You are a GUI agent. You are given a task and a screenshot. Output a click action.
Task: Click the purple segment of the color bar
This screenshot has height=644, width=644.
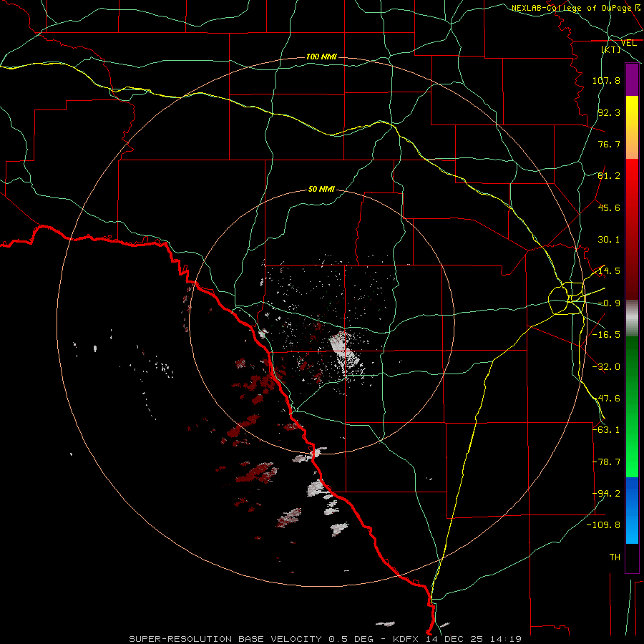(x=632, y=79)
